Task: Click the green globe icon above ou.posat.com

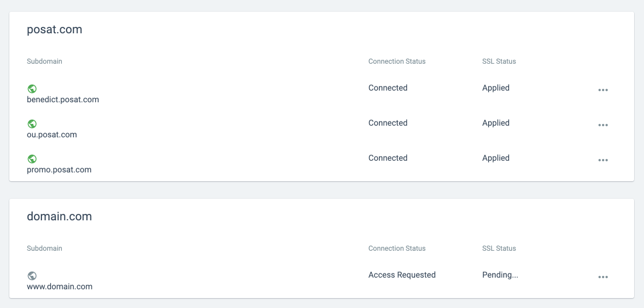Action: point(32,124)
